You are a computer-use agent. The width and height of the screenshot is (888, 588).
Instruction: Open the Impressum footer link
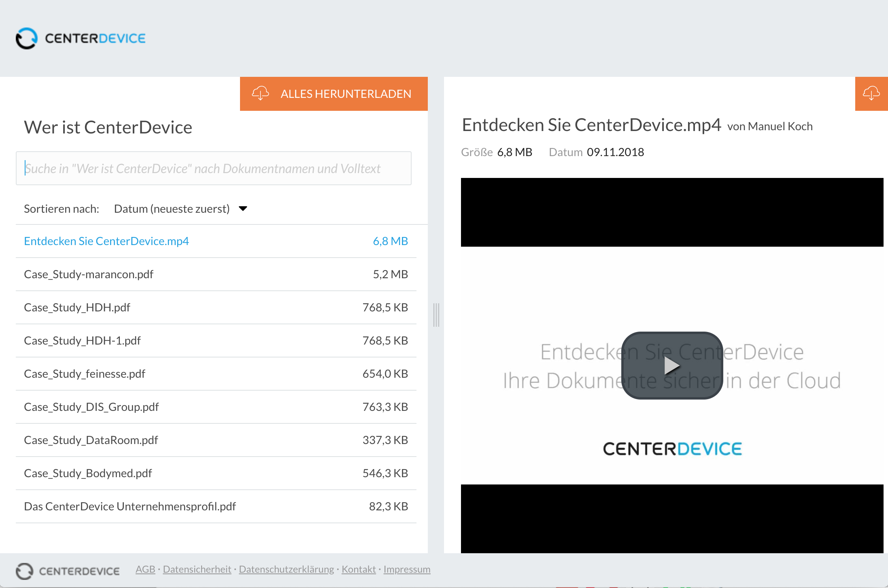tap(407, 569)
